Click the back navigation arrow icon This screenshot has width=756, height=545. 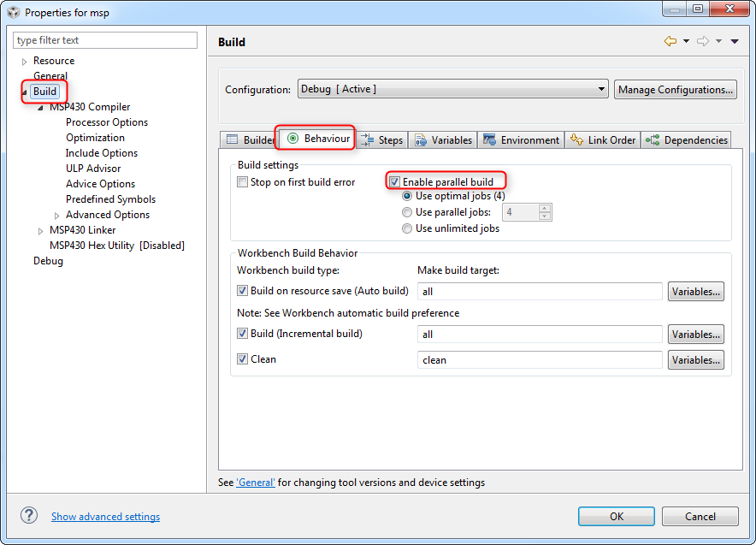670,41
